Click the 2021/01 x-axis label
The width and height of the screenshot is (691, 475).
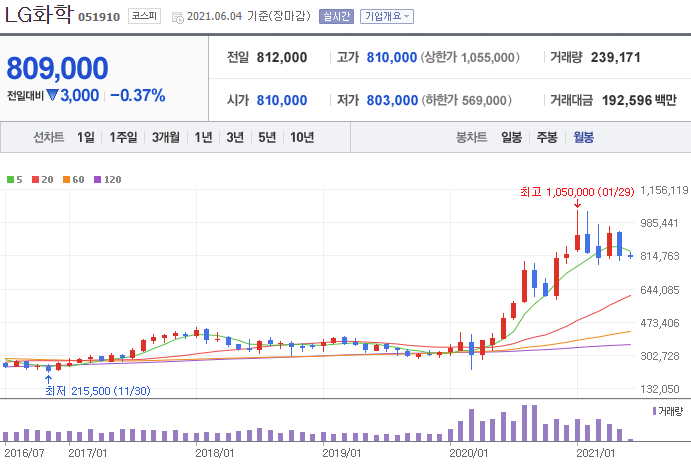point(595,453)
